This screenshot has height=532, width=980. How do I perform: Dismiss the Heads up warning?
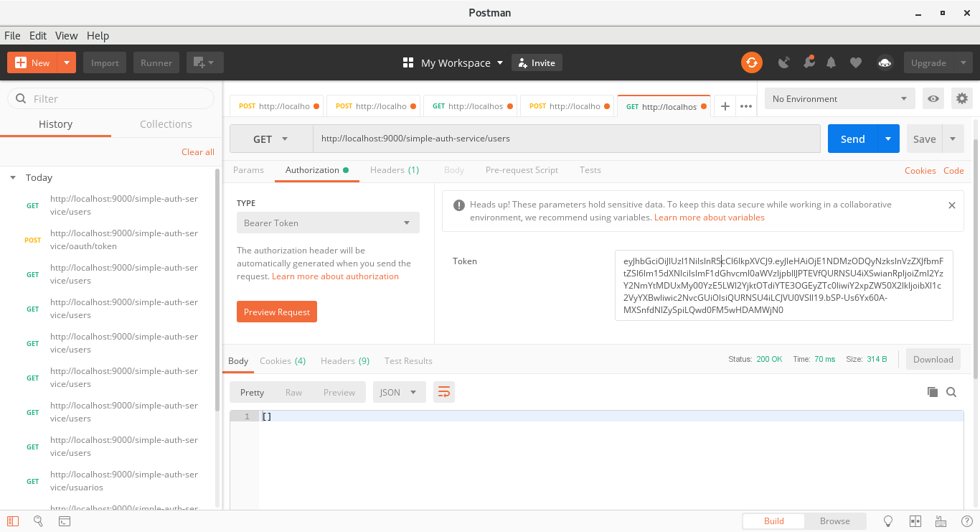tap(952, 205)
